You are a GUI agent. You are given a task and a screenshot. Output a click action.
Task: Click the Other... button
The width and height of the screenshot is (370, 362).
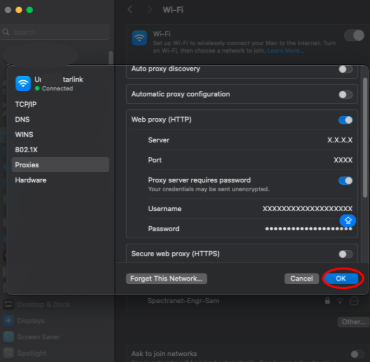[x=353, y=322]
